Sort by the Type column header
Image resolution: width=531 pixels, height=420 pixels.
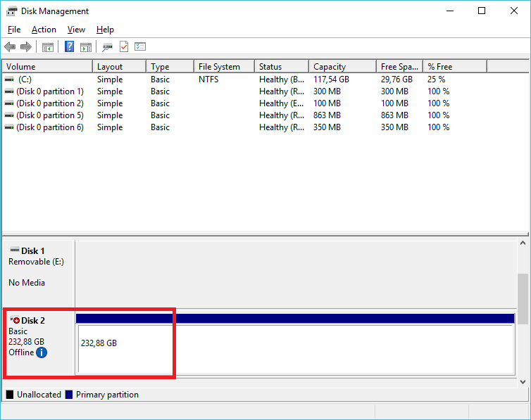tap(170, 67)
